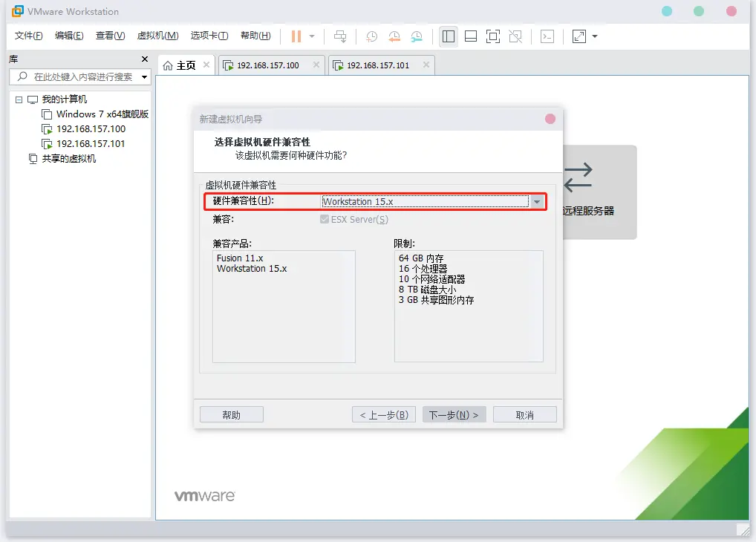Open the library search filter dropdown
Viewport: 756px width, 542px height.
coord(143,76)
